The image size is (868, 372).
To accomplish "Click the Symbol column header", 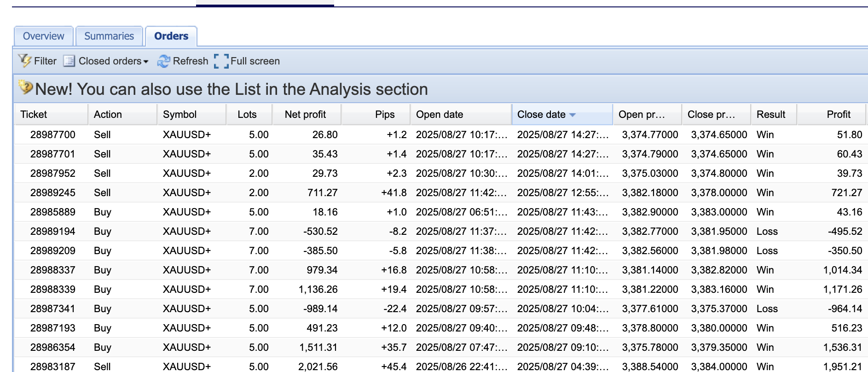I will click(x=179, y=115).
